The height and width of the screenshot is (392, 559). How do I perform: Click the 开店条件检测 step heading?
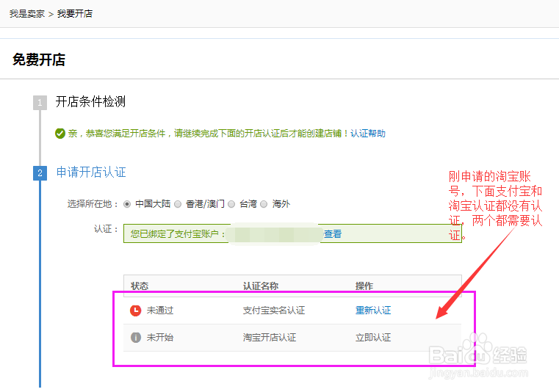point(90,101)
